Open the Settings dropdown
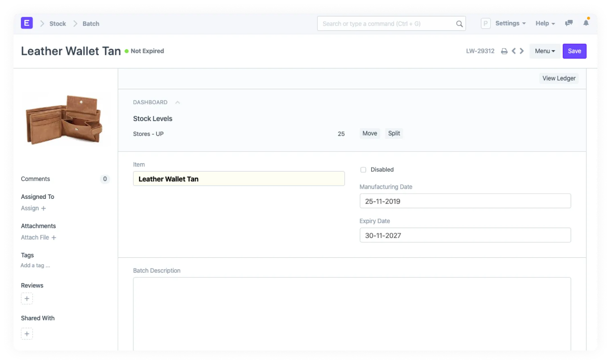 (x=510, y=23)
